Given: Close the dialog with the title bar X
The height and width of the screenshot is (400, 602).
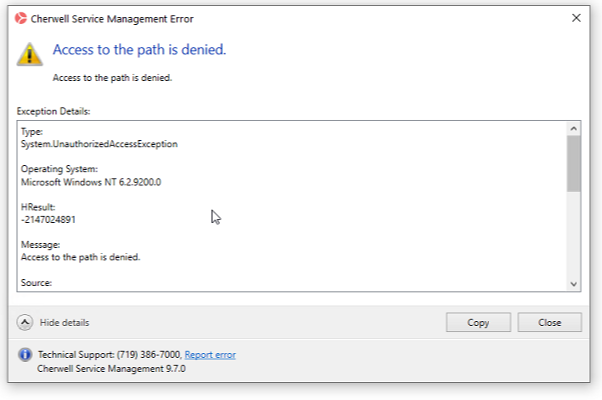Looking at the screenshot, I should tap(576, 18).
